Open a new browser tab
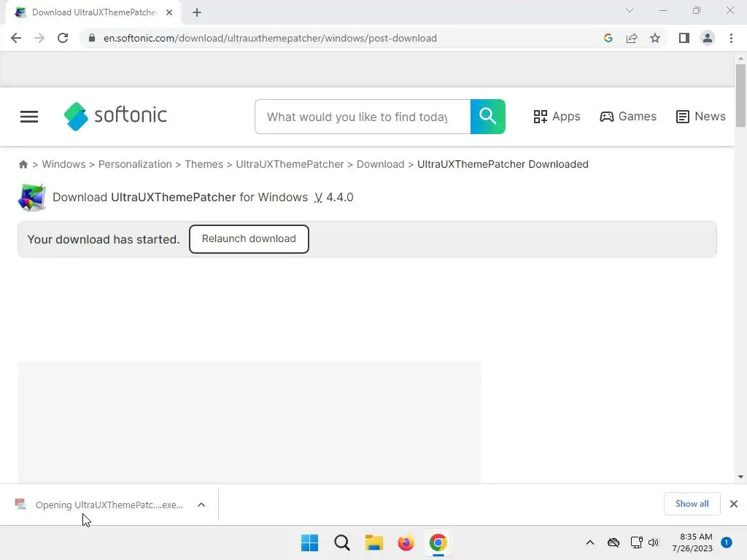The image size is (747, 560). point(197,12)
